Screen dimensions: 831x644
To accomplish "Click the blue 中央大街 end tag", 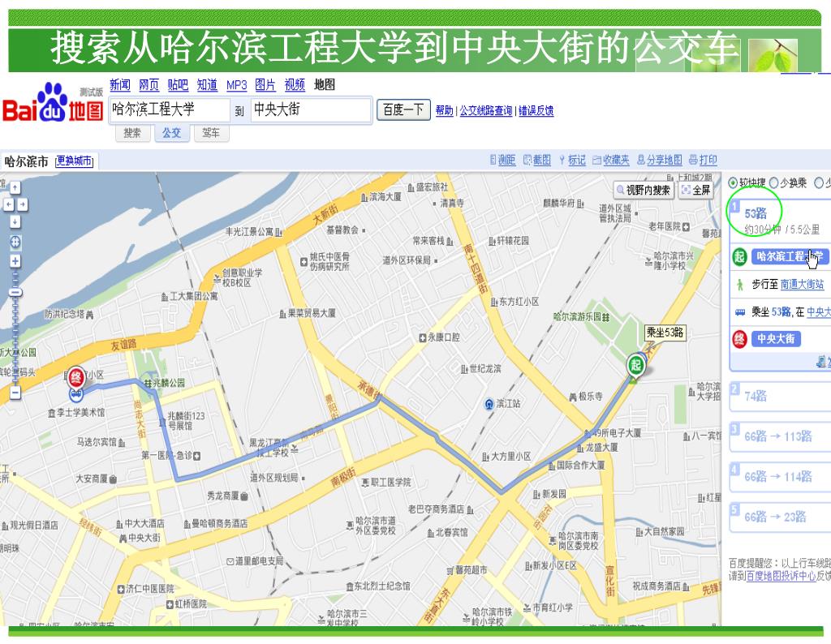I will tap(776, 339).
